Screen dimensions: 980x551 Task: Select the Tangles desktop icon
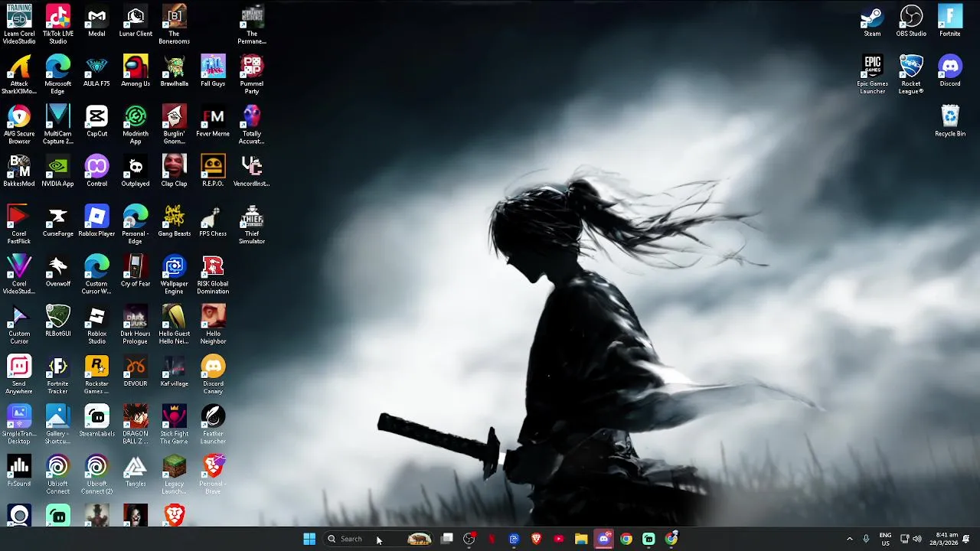pos(136,471)
